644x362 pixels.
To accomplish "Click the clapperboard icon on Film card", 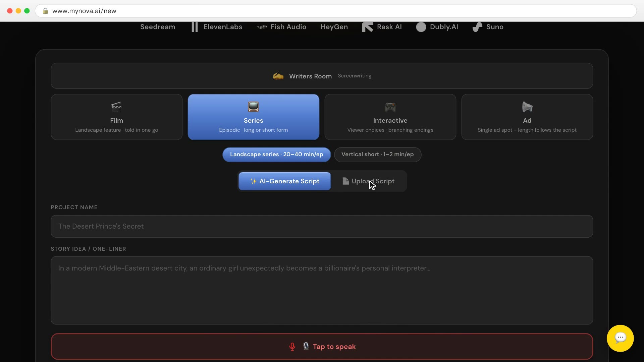I will (116, 107).
